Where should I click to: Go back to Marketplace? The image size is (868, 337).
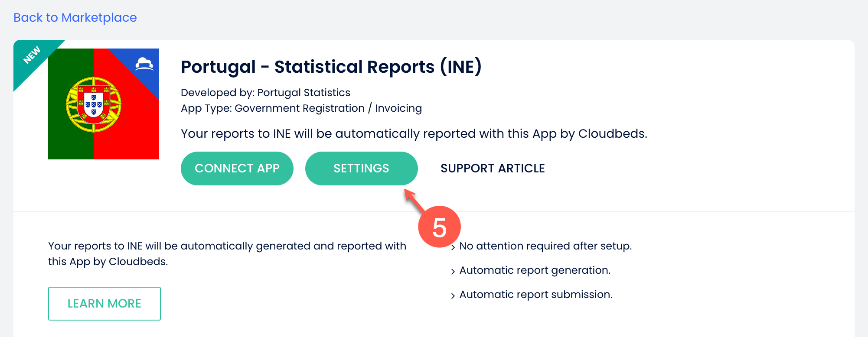(75, 18)
